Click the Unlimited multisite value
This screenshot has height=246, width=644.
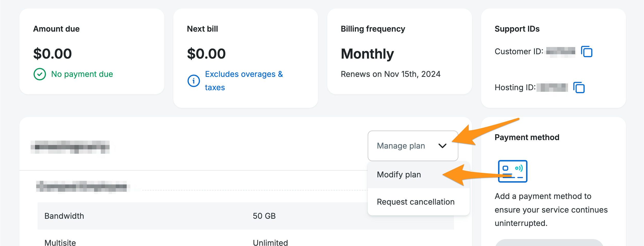point(270,242)
